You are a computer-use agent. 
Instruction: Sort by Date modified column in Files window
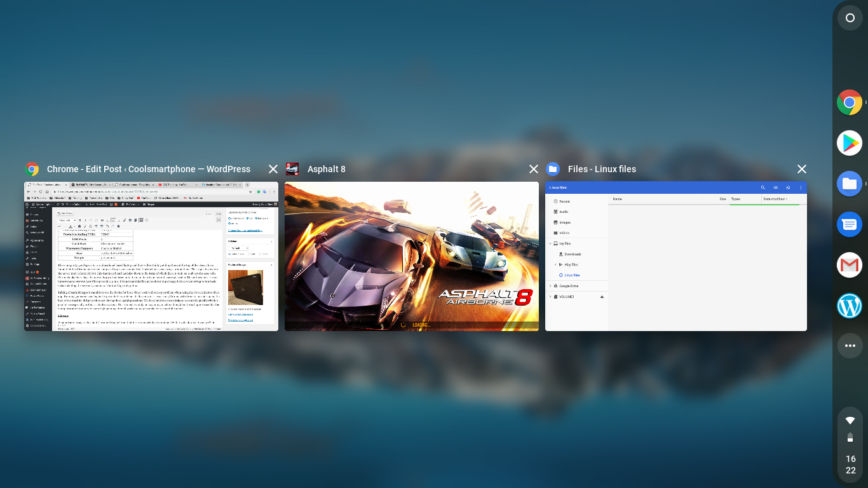(775, 200)
